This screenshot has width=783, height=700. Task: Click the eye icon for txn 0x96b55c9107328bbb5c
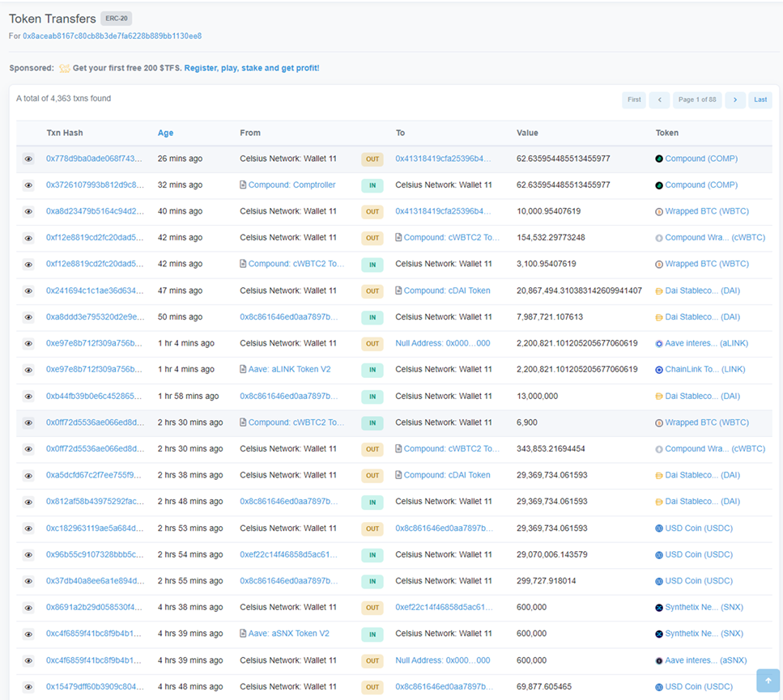coord(28,555)
